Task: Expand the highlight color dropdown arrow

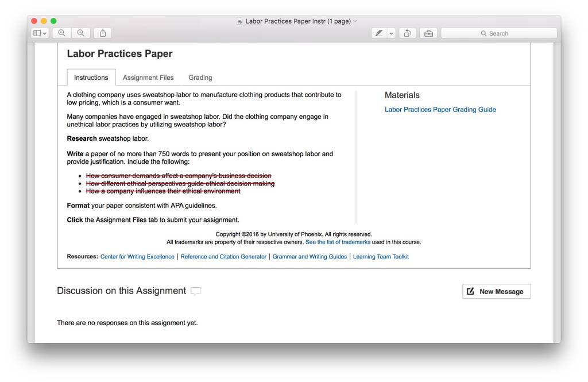Action: pos(391,33)
